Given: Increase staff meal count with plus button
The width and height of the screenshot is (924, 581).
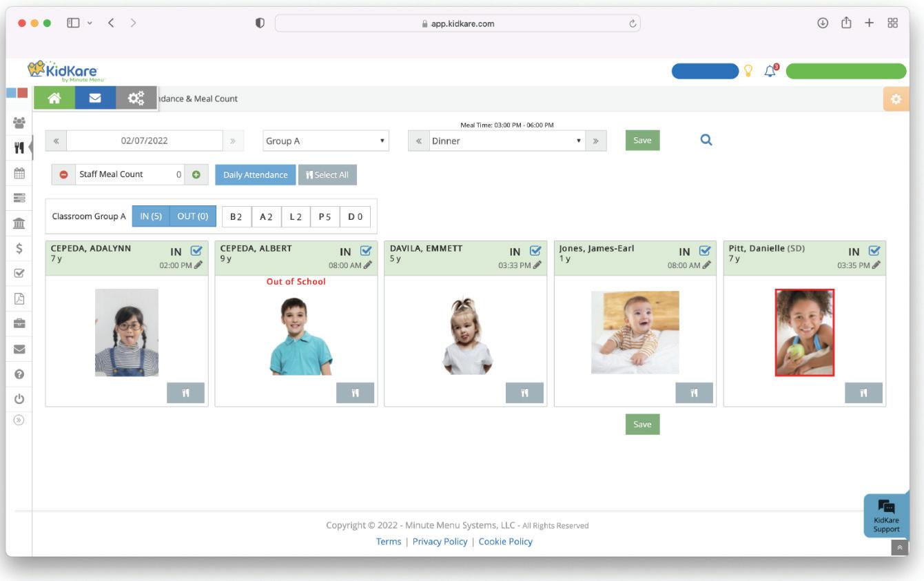Looking at the screenshot, I should coord(196,174).
